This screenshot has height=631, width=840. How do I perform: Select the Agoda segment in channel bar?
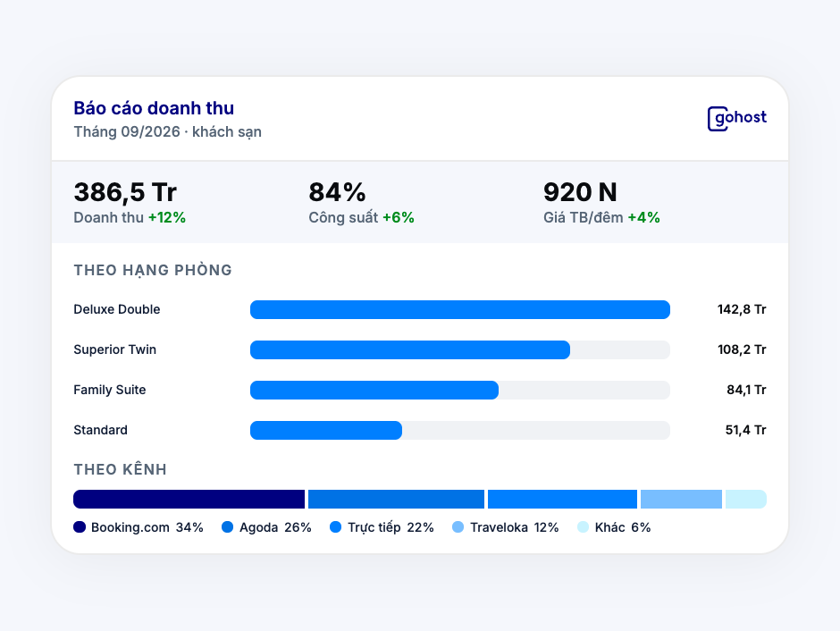coord(397,500)
